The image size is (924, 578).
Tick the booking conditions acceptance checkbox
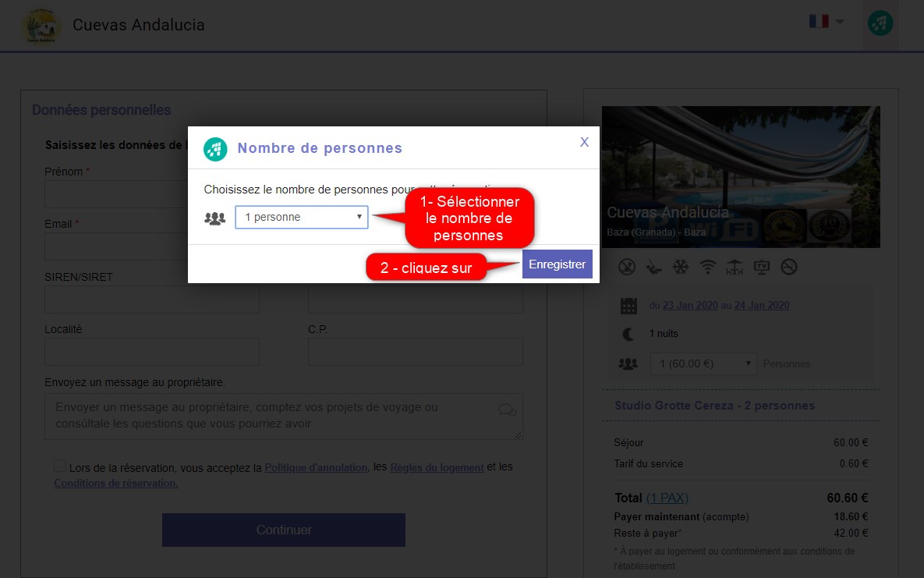coord(60,466)
